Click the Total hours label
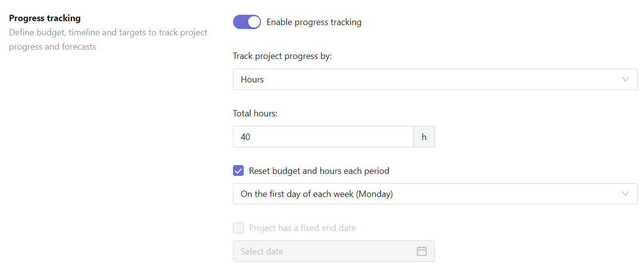Image resolution: width=644 pixels, height=280 pixels. tap(255, 113)
